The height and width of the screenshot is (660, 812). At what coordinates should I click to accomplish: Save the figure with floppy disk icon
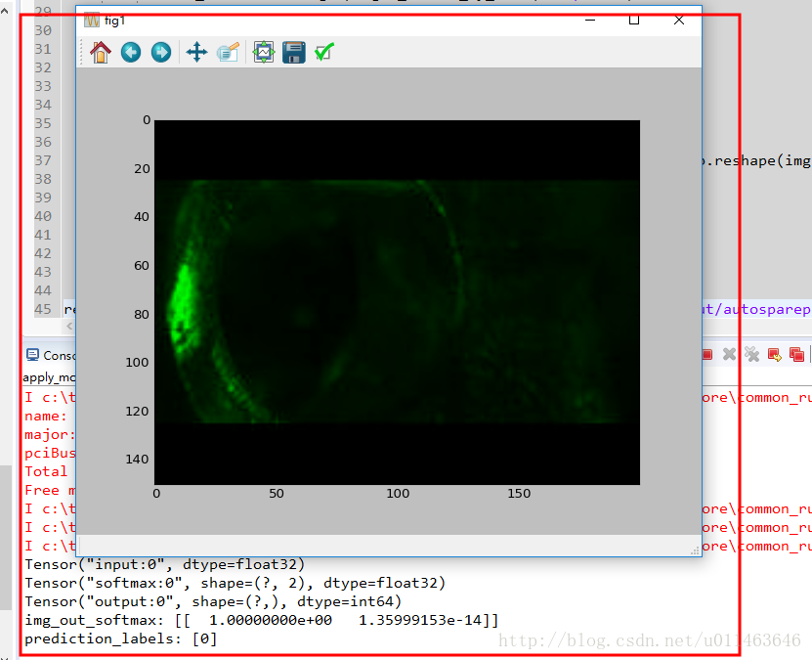(293, 53)
